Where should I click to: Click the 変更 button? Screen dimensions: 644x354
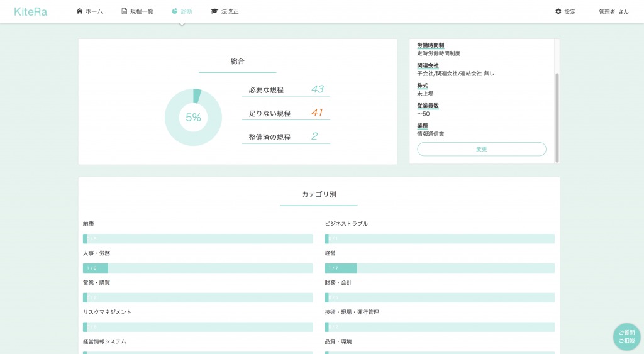click(x=482, y=149)
